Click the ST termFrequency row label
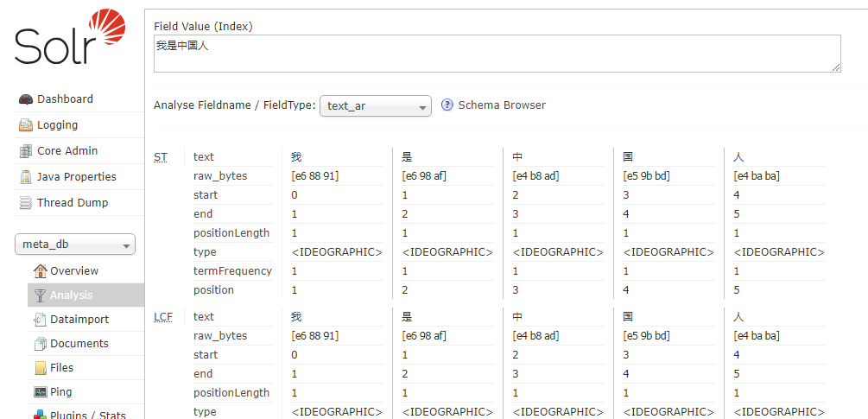 click(232, 270)
